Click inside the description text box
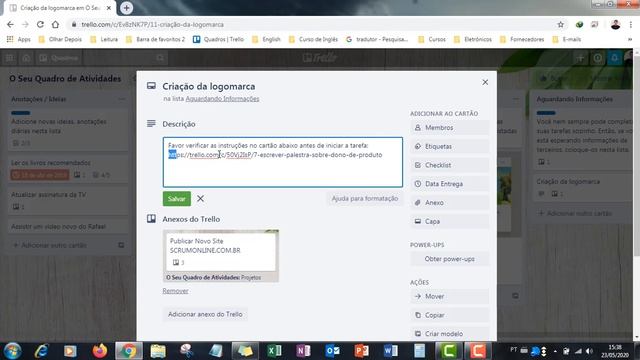640x360 pixels. 282,162
